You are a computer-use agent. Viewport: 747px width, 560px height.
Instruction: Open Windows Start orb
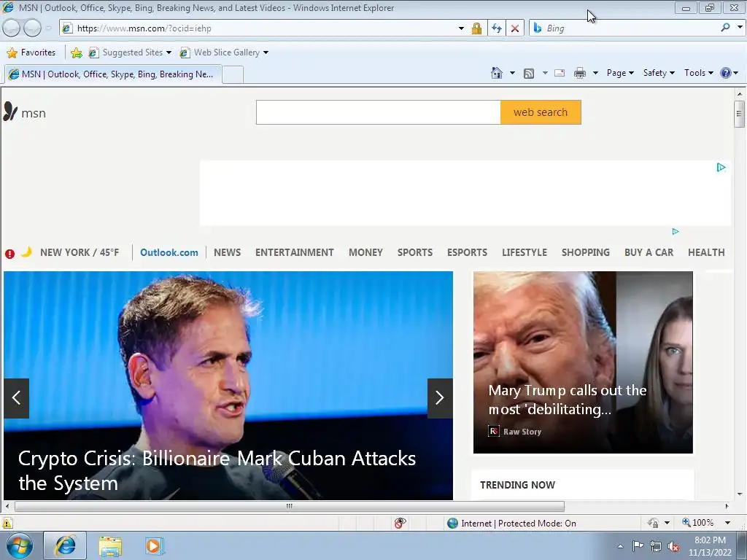[20, 545]
